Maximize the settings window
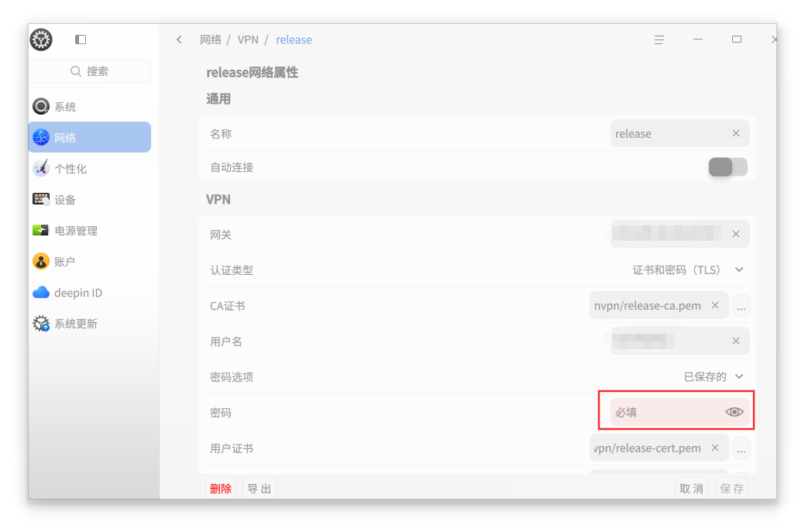The height and width of the screenshot is (532, 805). pos(737,39)
